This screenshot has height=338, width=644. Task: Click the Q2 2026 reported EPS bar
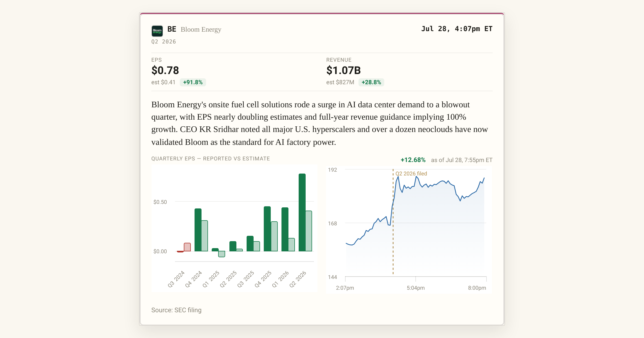tap(302, 212)
